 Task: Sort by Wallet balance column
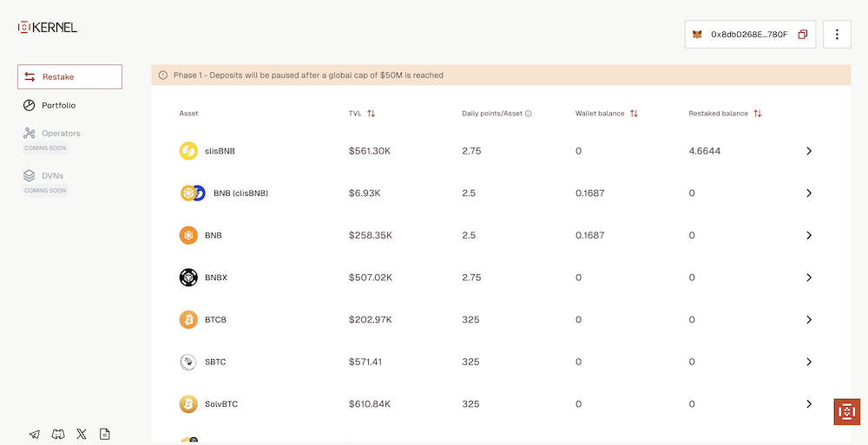(x=634, y=114)
